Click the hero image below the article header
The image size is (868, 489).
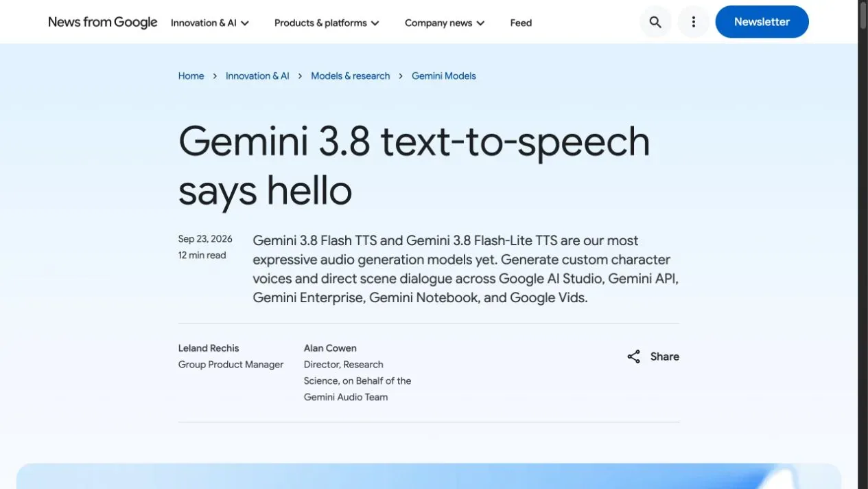[429, 476]
